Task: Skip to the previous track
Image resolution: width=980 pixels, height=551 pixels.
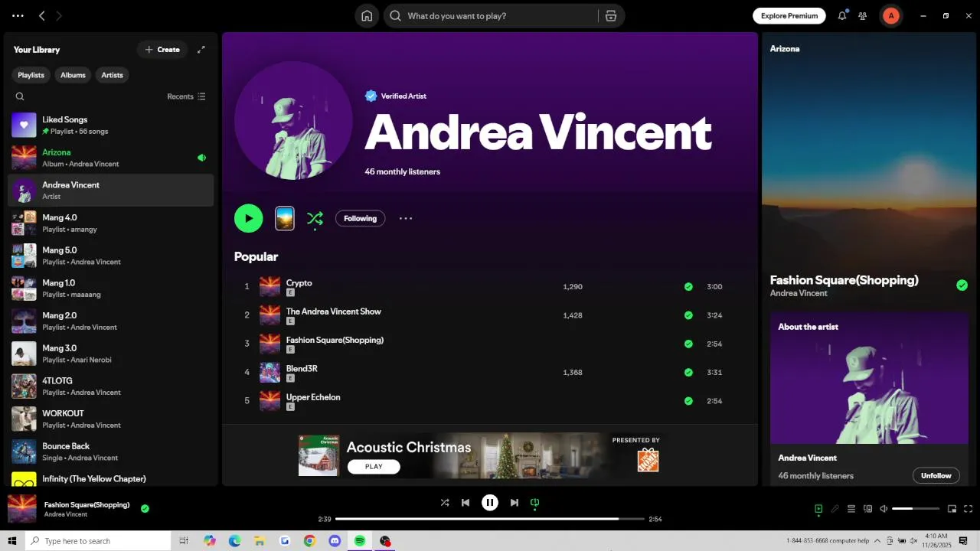Action: pyautogui.click(x=465, y=503)
